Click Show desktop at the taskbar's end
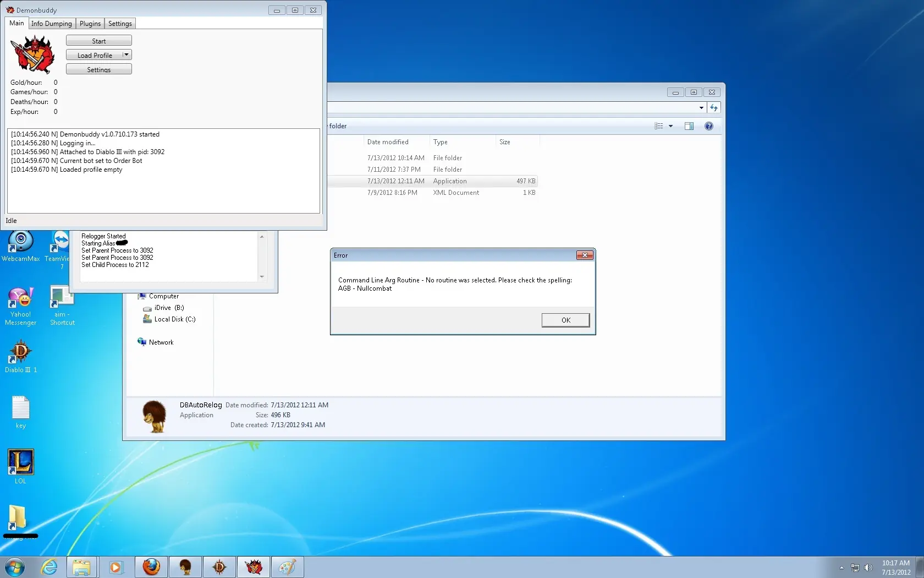 920,568
